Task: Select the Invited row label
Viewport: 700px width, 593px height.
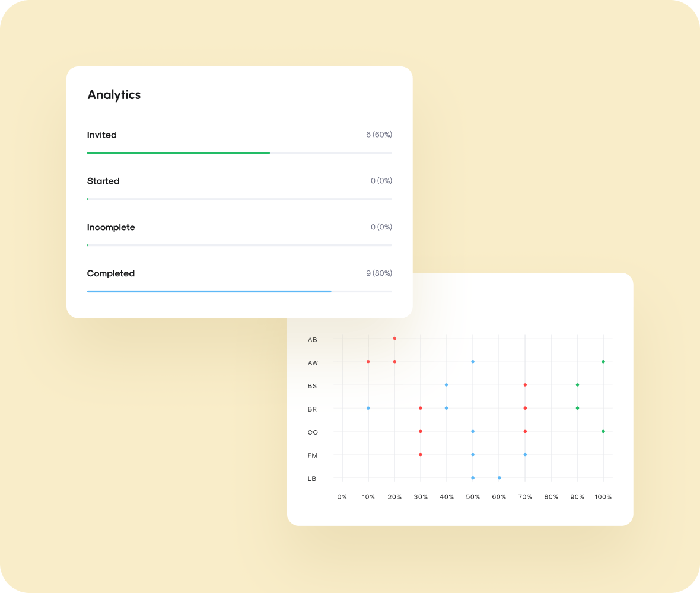Action: 102,135
